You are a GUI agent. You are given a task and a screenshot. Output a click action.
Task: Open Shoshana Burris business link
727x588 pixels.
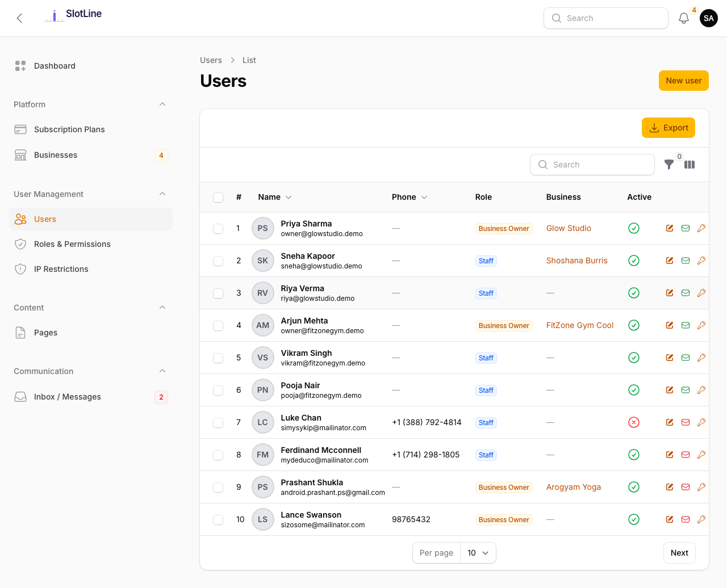577,261
